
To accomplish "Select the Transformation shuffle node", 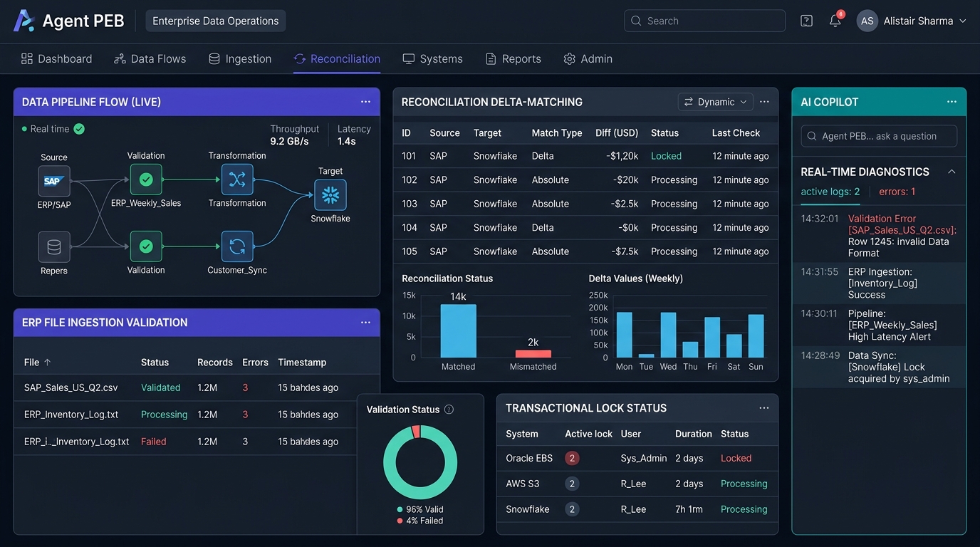I will [237, 179].
